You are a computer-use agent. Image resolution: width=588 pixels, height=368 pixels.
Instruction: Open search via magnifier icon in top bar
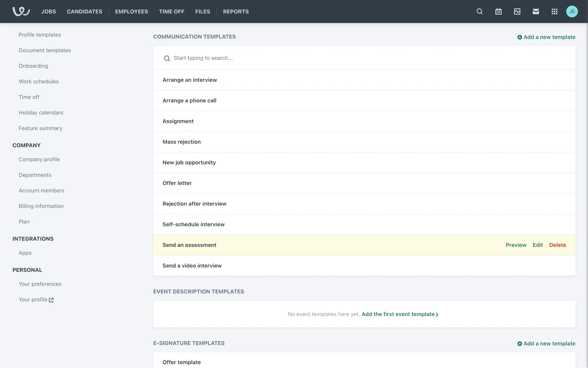point(480,11)
